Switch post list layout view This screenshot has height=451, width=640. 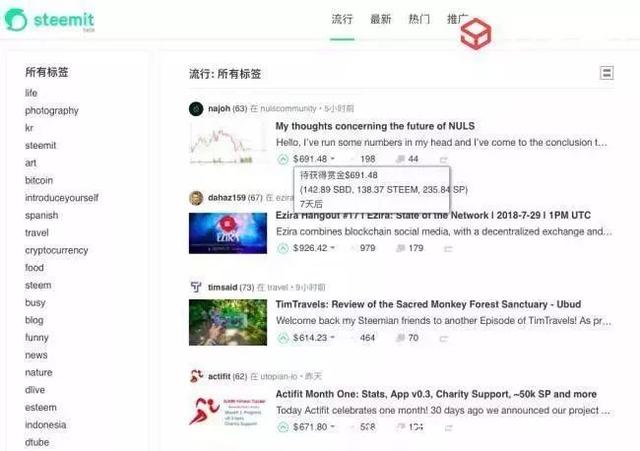(x=607, y=73)
